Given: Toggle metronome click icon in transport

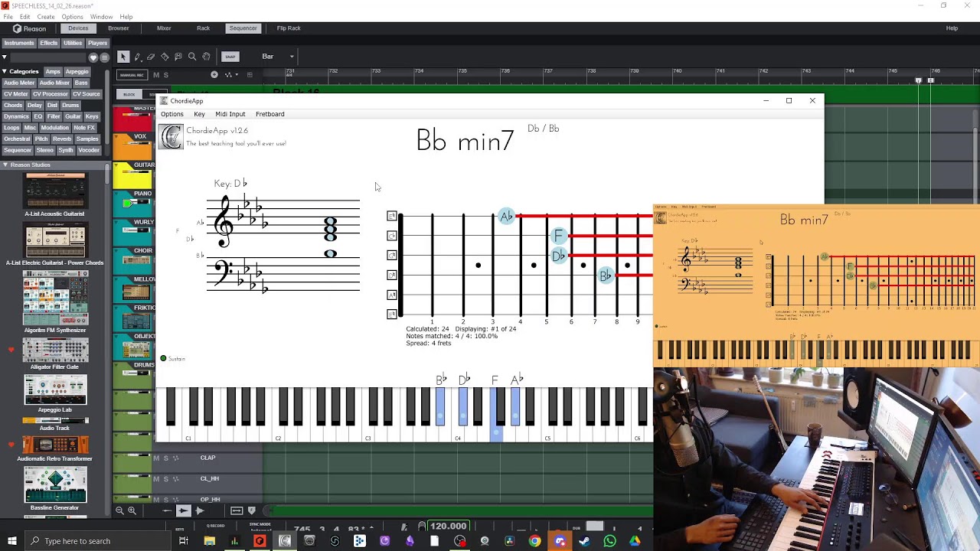Looking at the screenshot, I should coord(404,527).
